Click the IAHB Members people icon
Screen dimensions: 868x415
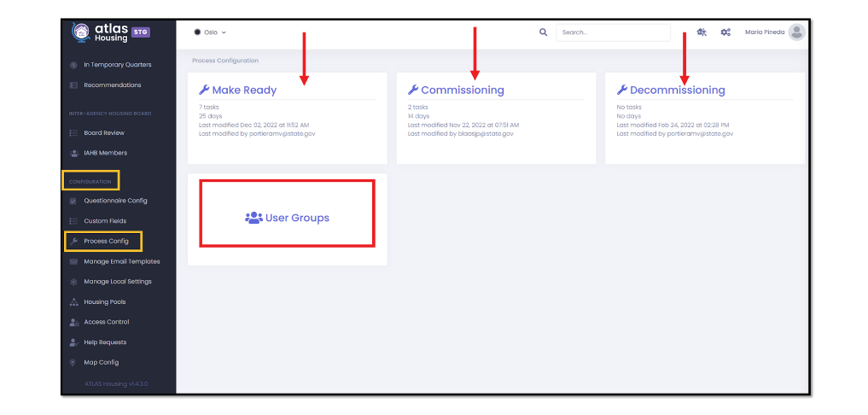(73, 154)
